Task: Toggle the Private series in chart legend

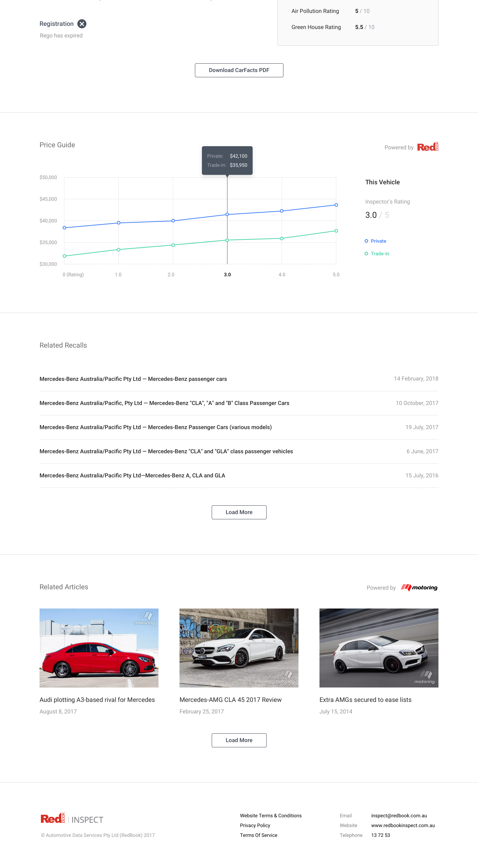Action: pos(375,241)
